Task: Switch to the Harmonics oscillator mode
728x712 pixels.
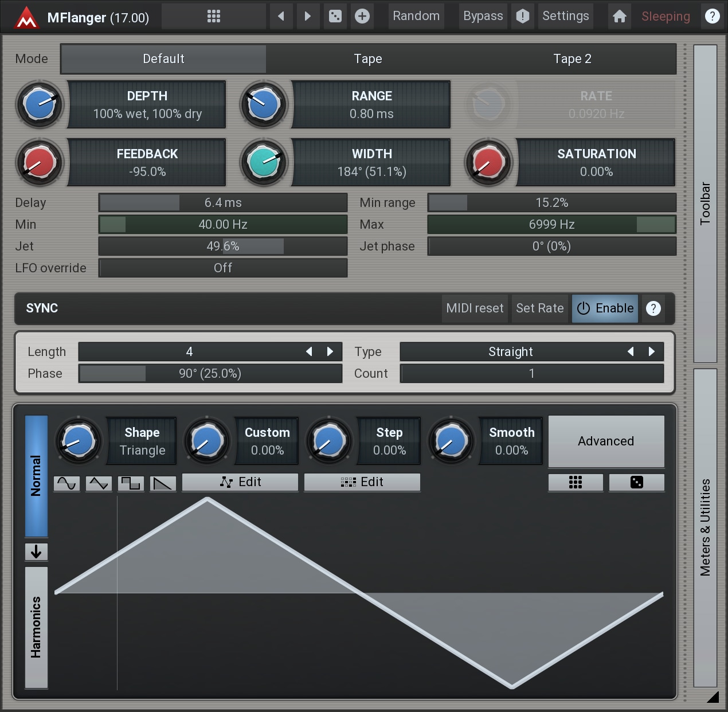Action: tap(36, 627)
